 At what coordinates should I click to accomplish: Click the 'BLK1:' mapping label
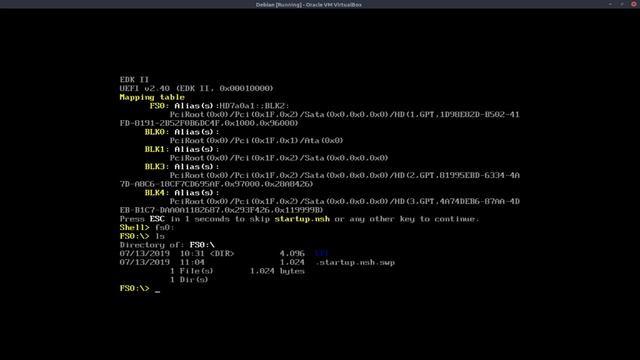click(x=157, y=149)
